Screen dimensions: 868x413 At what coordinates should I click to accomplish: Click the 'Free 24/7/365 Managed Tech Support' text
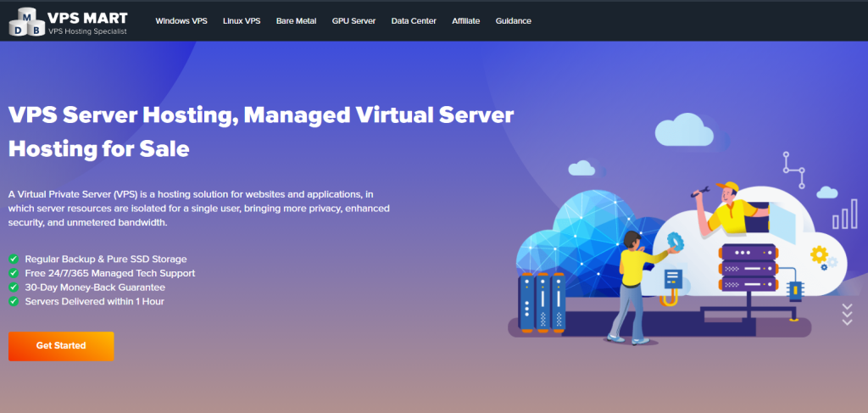[x=109, y=273]
